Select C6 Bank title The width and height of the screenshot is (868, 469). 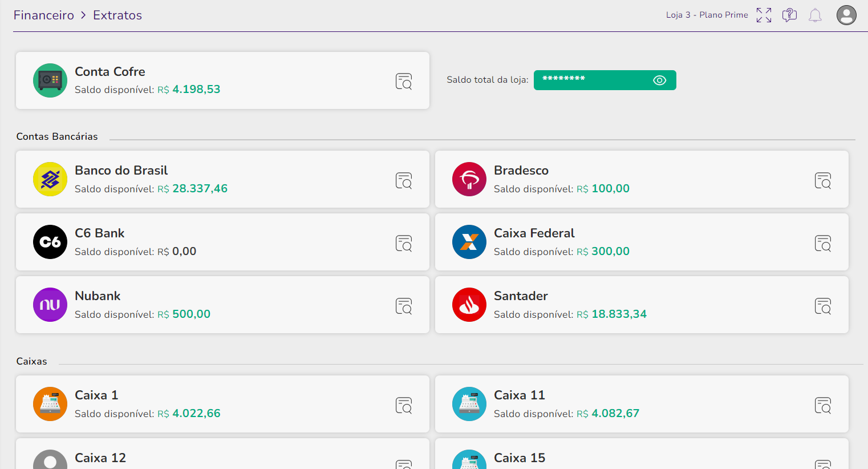coord(100,233)
